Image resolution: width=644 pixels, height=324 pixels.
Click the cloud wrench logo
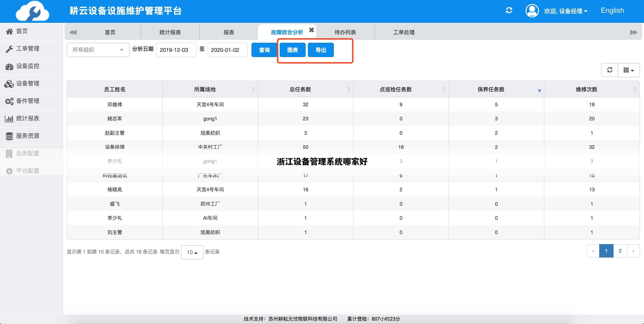coord(32,11)
